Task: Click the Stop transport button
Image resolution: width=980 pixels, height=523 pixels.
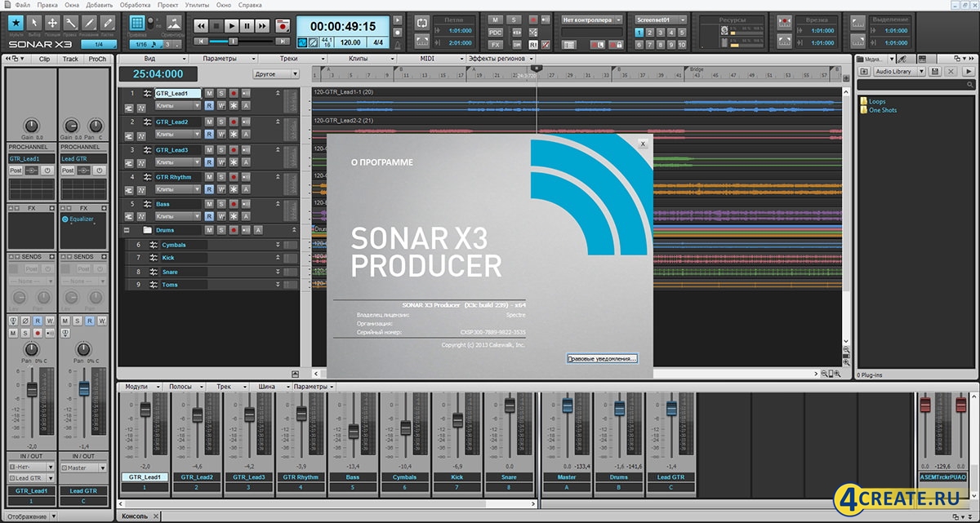Action: click(218, 26)
